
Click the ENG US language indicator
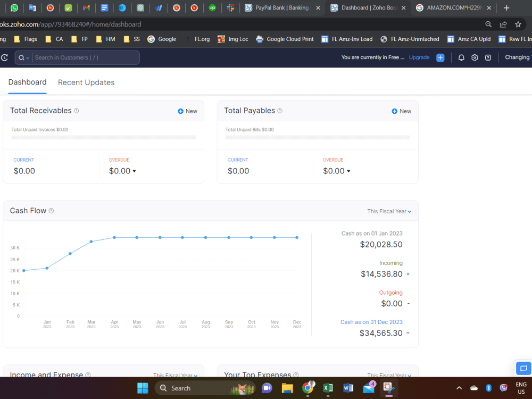point(521,388)
